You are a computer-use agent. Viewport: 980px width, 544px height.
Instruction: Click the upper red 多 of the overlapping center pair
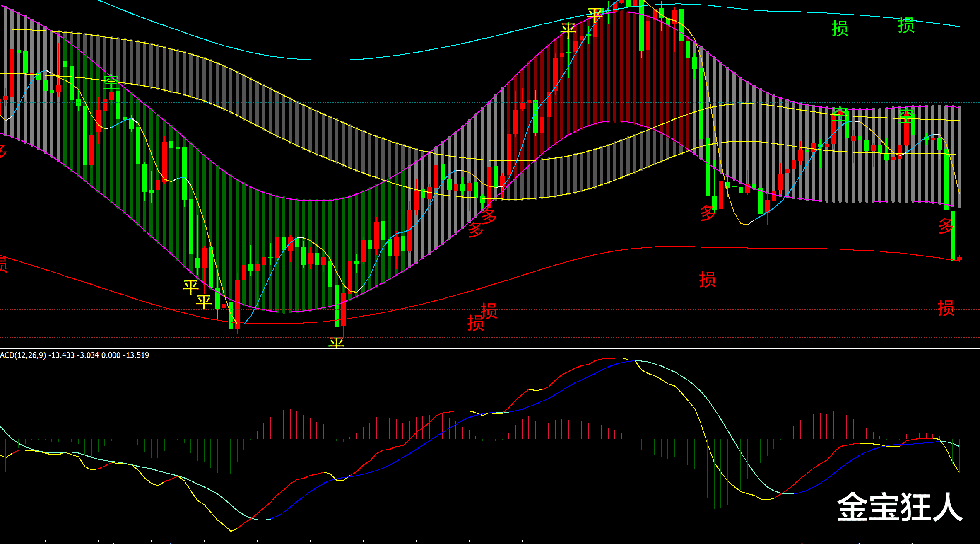click(x=489, y=215)
